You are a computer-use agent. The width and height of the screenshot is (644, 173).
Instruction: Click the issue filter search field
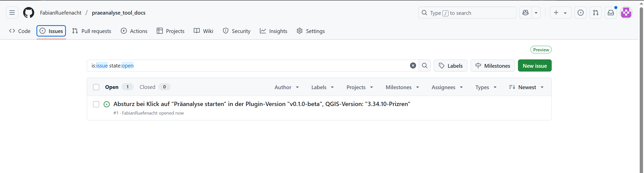pyautogui.click(x=249, y=65)
